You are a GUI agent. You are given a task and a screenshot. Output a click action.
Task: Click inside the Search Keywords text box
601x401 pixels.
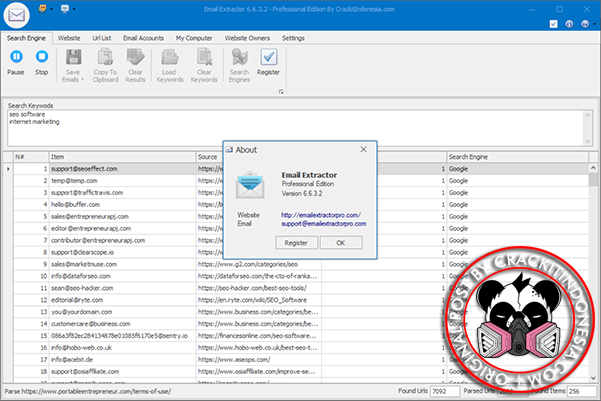[x=295, y=128]
